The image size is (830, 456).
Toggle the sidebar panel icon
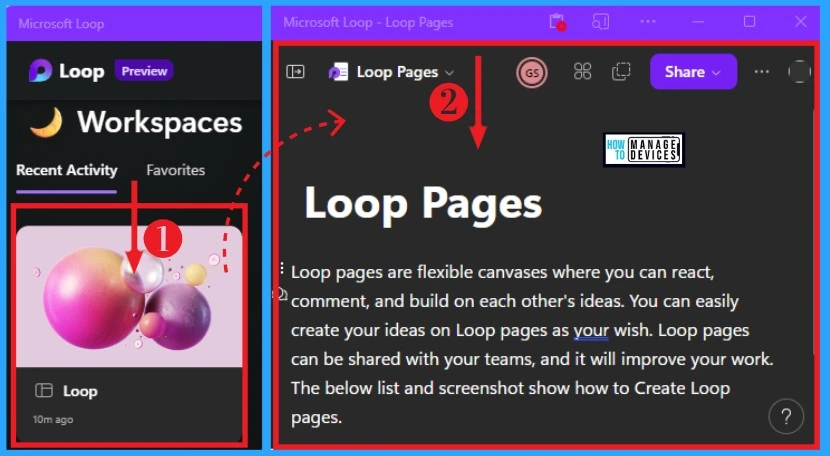pyautogui.click(x=295, y=71)
